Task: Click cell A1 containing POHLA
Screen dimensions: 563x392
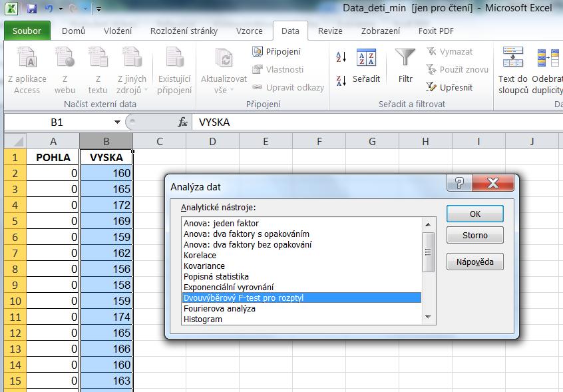Action: 53,157
